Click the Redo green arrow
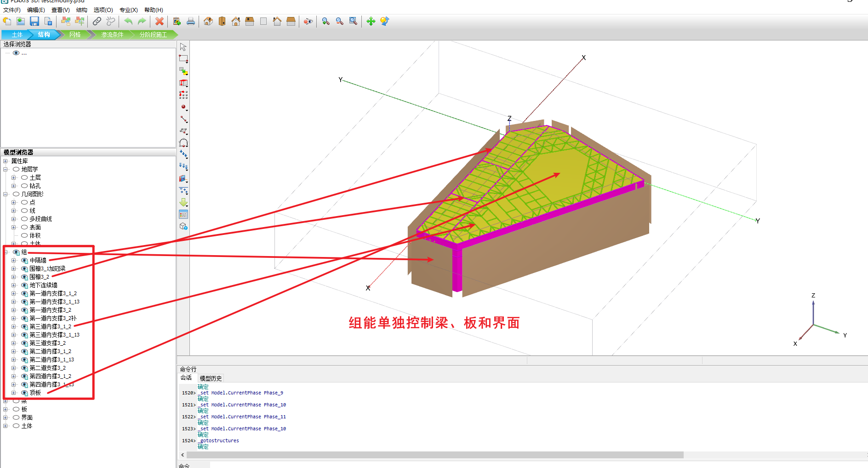This screenshot has height=468, width=868. click(142, 21)
